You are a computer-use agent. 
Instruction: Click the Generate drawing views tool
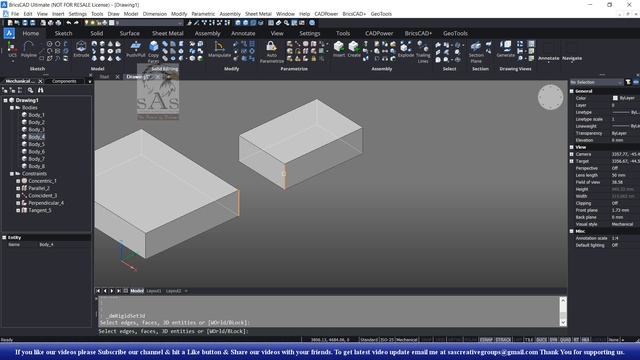[505, 49]
